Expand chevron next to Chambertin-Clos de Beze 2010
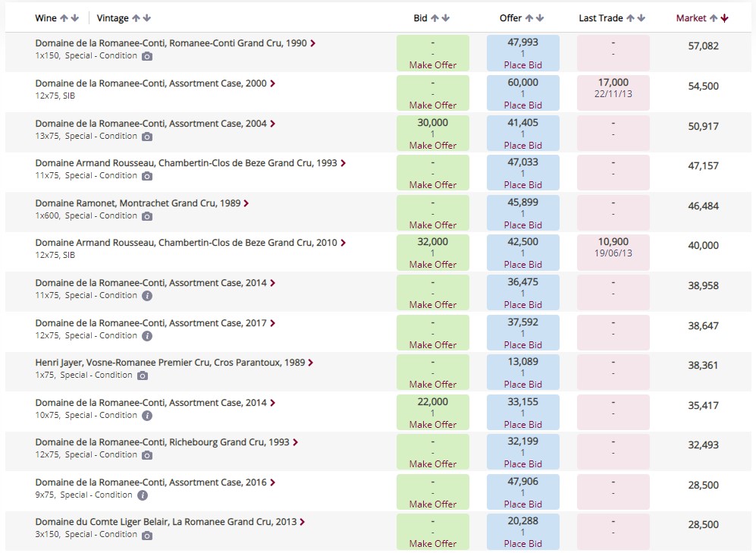The width and height of the screenshot is (756, 553). pyautogui.click(x=343, y=243)
